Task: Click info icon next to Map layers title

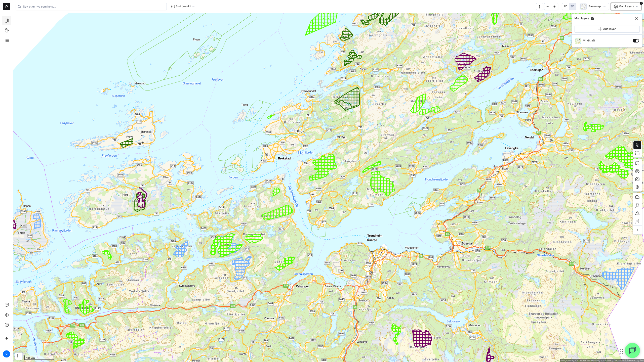Action: click(x=592, y=19)
